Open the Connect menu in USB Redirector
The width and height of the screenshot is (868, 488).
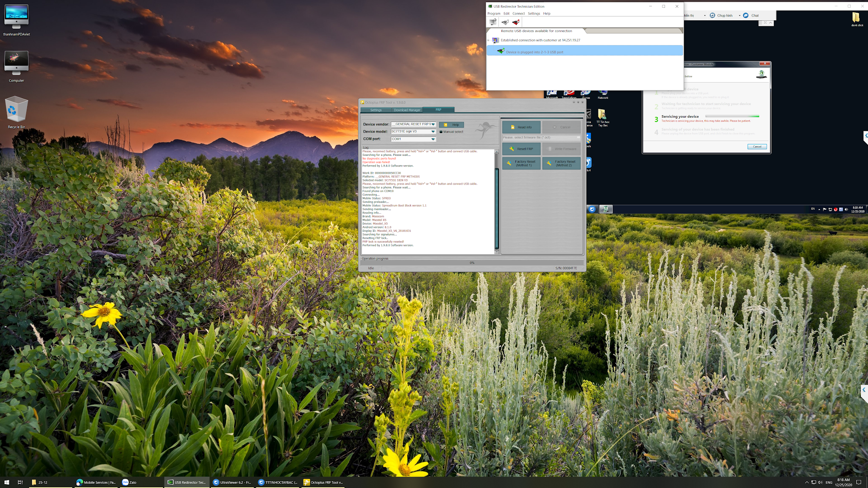click(518, 14)
